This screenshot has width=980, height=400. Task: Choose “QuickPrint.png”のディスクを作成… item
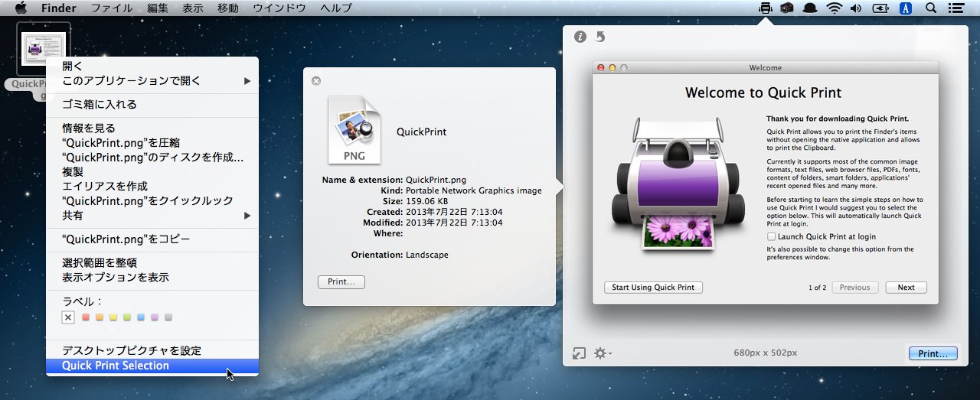[152, 158]
